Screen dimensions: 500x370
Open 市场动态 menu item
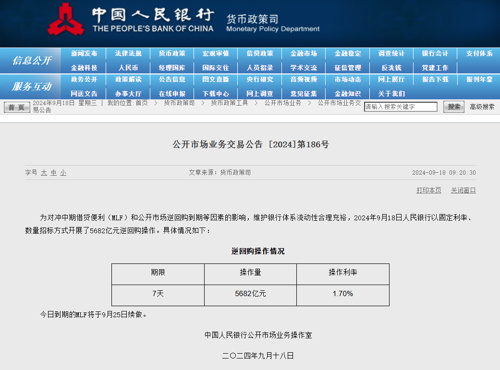point(348,79)
